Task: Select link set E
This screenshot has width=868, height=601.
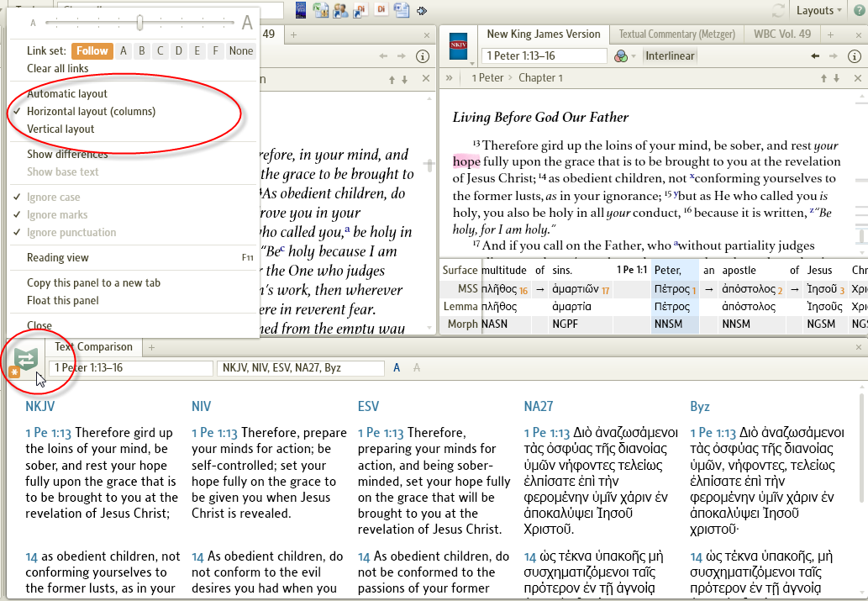Action: [x=197, y=51]
